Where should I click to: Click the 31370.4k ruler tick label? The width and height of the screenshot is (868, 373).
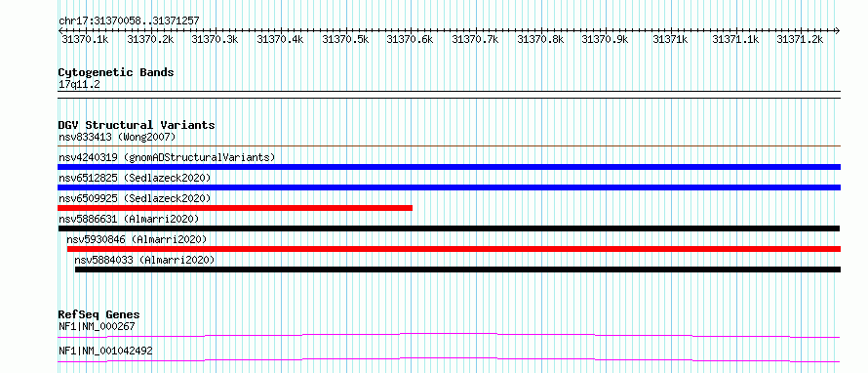pos(280,39)
